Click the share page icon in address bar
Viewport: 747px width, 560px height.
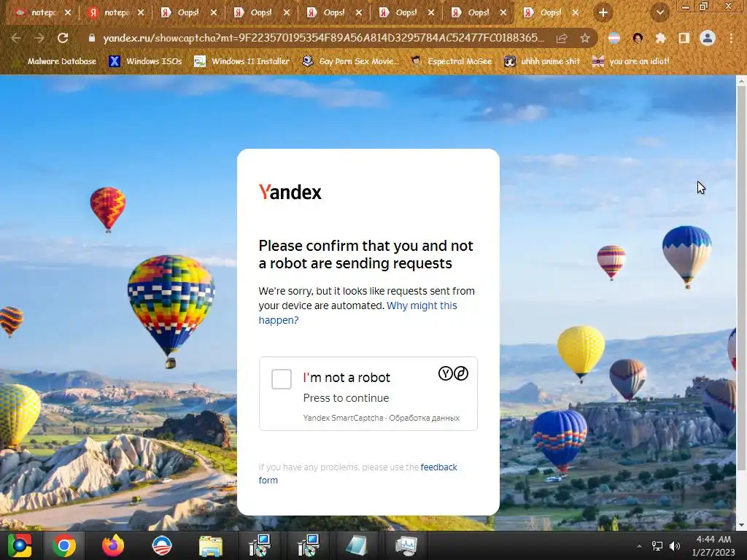(x=562, y=38)
